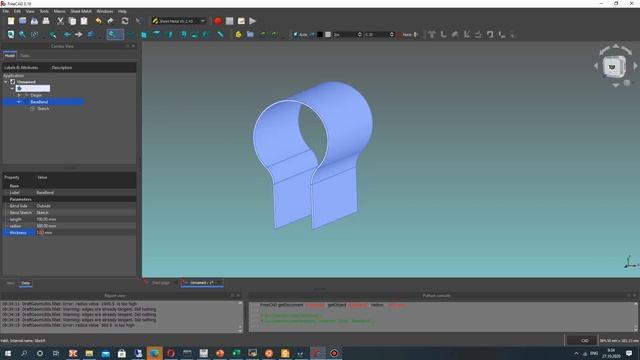Open the Help menu
Viewport: 640px width, 360px height.
coord(122,11)
